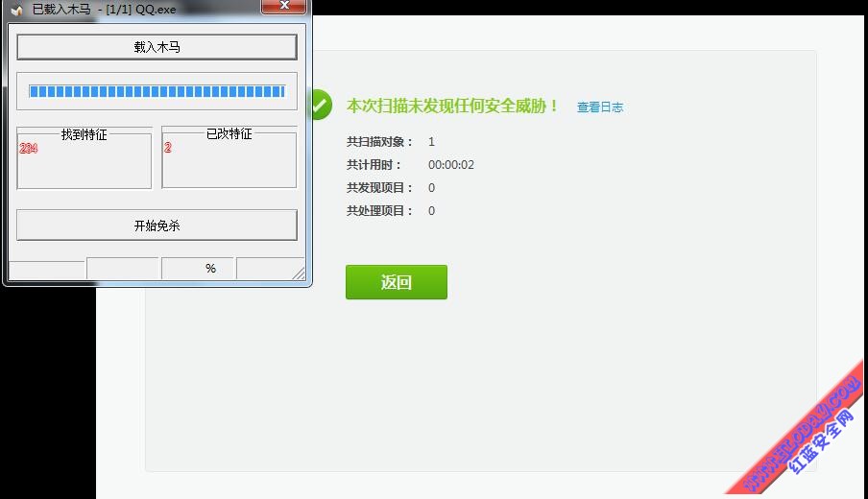Open the 查看日志 link
Image resolution: width=868 pixels, height=499 pixels.
[x=600, y=107]
